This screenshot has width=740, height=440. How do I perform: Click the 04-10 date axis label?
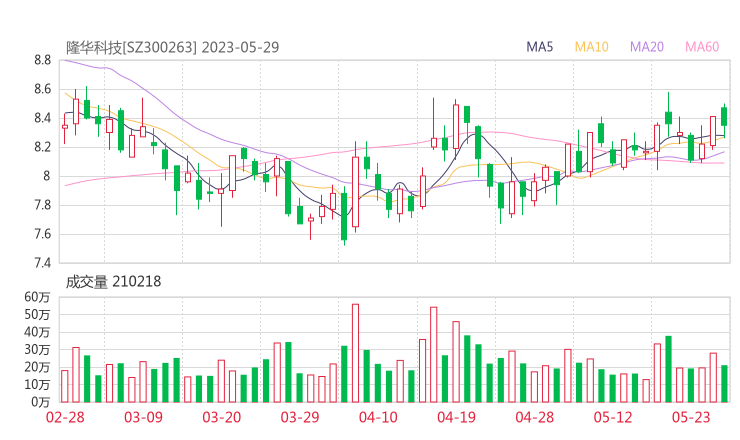coord(378,417)
